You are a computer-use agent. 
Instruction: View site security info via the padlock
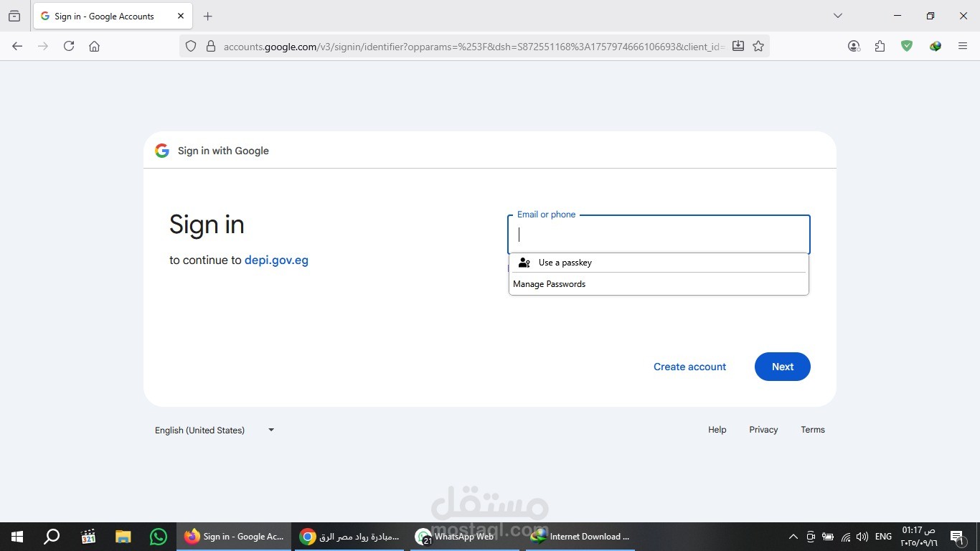(x=211, y=46)
